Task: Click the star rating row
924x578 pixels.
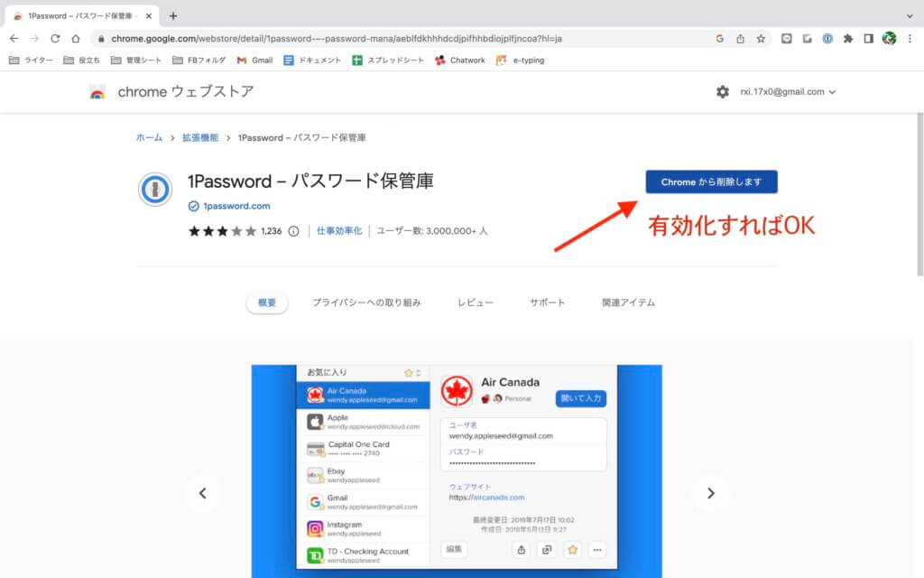Action: click(x=222, y=231)
